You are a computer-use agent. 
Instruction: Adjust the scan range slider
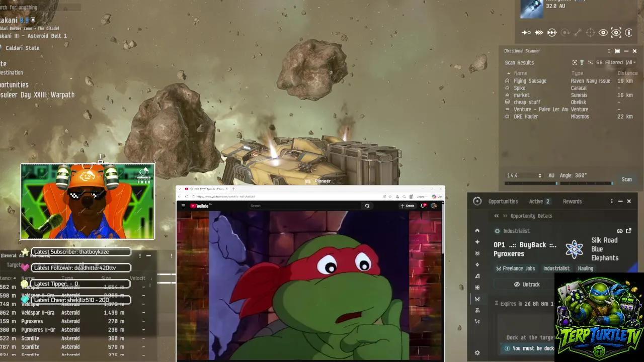(x=530, y=184)
